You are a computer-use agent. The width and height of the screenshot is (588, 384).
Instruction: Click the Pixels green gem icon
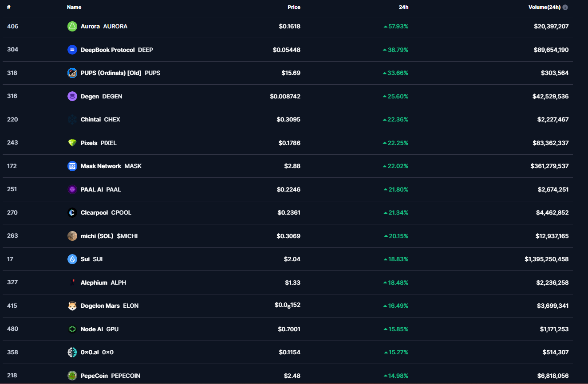tap(72, 143)
